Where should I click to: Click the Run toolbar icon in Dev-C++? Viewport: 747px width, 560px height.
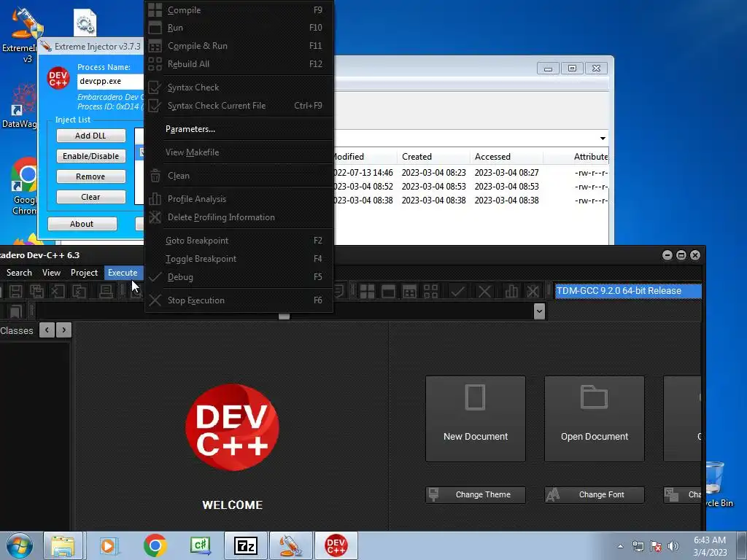tap(388, 291)
